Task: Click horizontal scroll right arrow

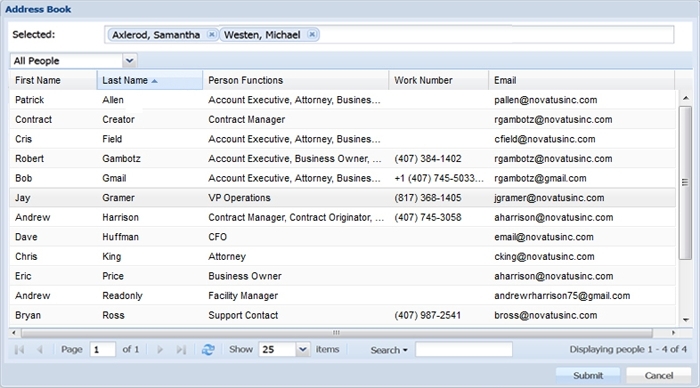Action: (673, 333)
